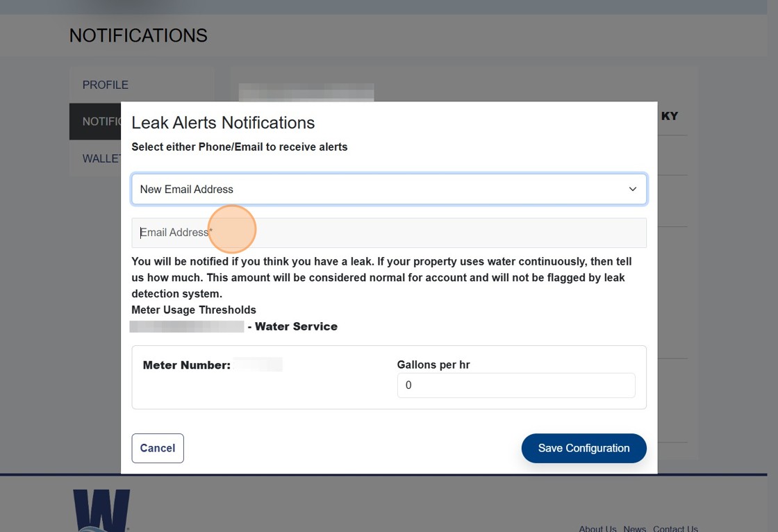Image resolution: width=778 pixels, height=532 pixels.
Task: Expand the alert delivery method selector
Action: point(389,189)
